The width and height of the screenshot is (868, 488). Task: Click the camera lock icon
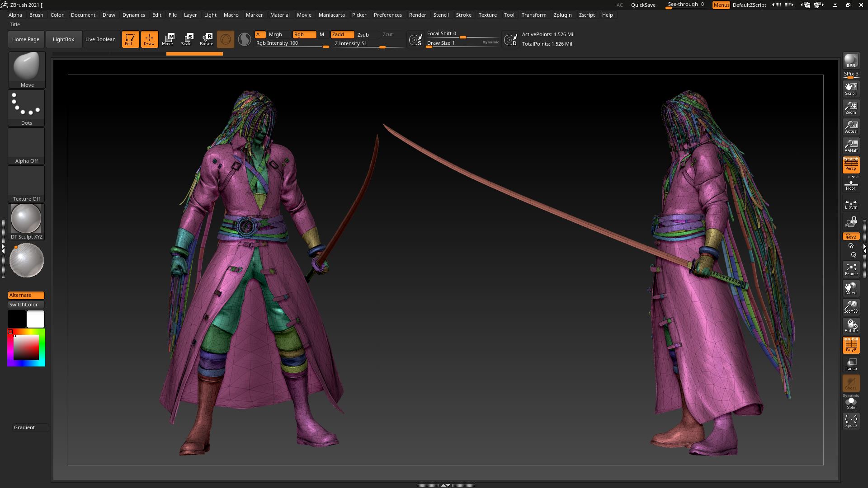pyautogui.click(x=851, y=222)
